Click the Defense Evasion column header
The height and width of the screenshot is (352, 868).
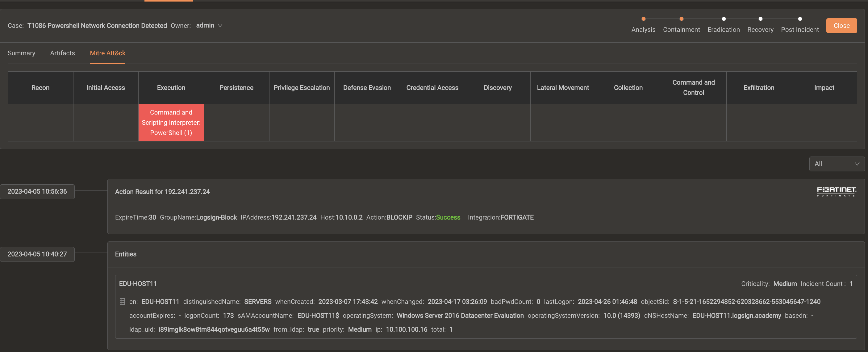(x=367, y=88)
